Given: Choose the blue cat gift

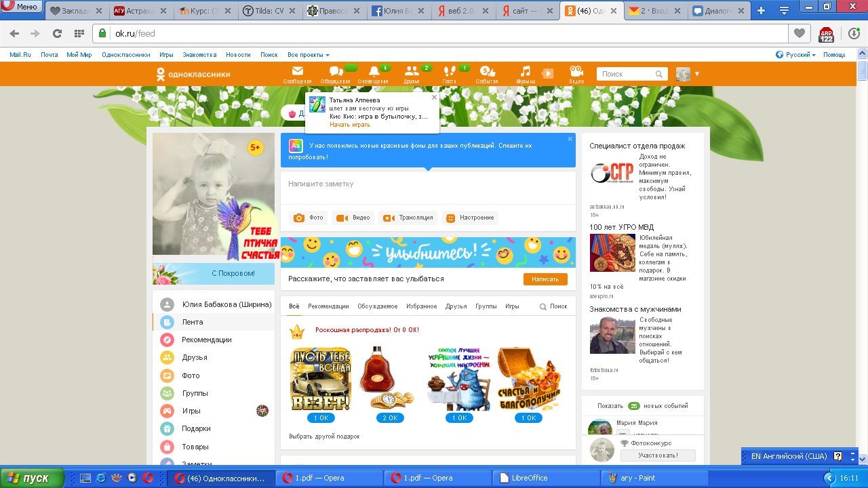Looking at the screenshot, I should tap(458, 379).
